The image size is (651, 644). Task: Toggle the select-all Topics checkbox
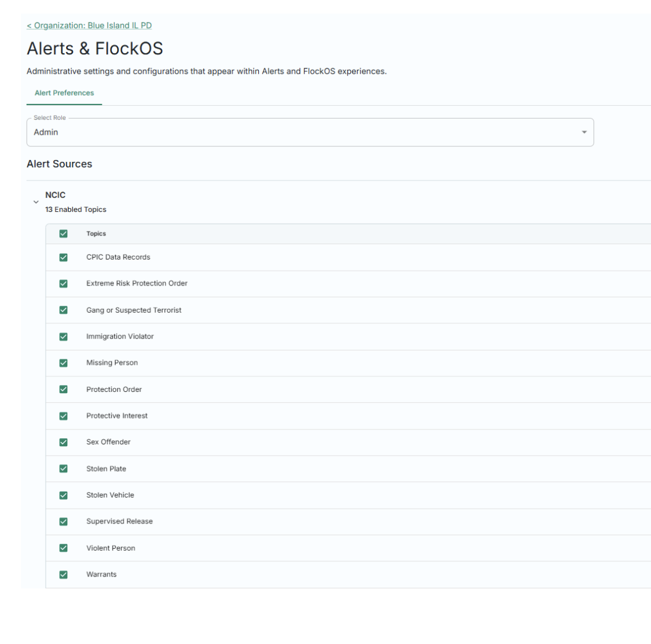point(64,234)
